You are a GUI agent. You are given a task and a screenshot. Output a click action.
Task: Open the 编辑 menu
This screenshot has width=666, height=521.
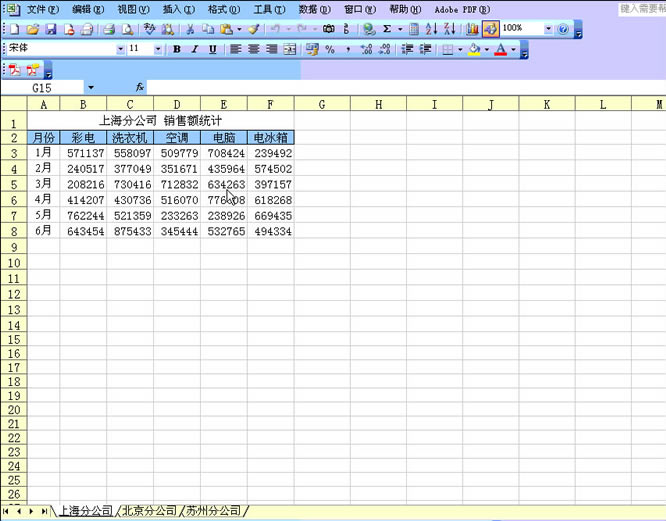[88, 9]
